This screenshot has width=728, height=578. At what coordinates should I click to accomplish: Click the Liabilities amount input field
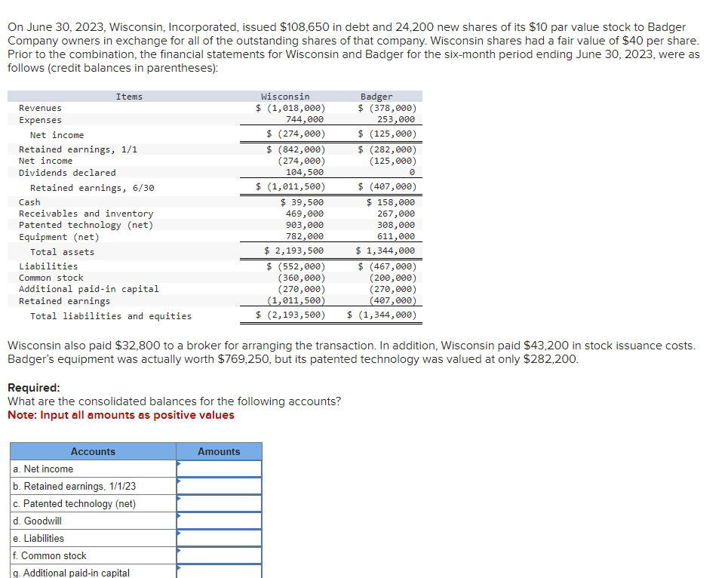[220, 538]
